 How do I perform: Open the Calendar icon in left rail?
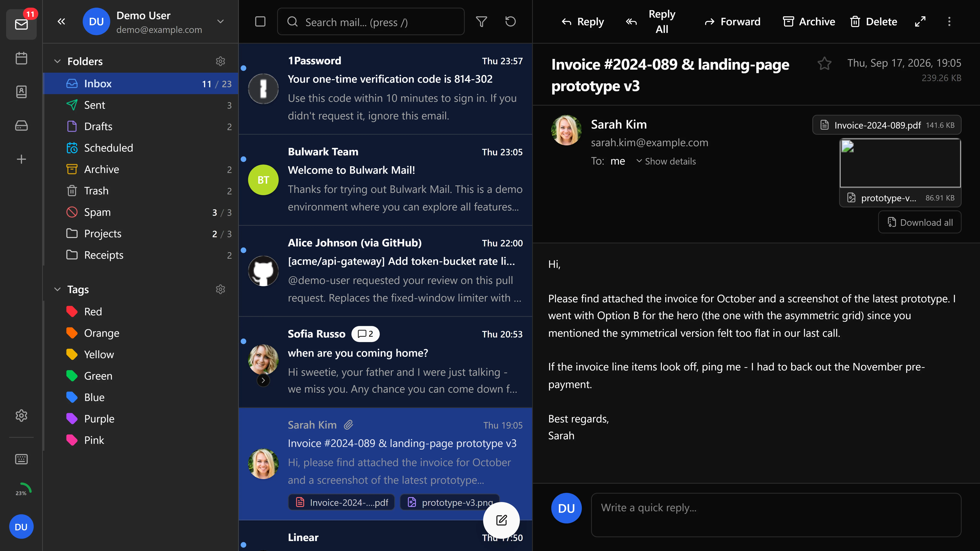(x=21, y=58)
